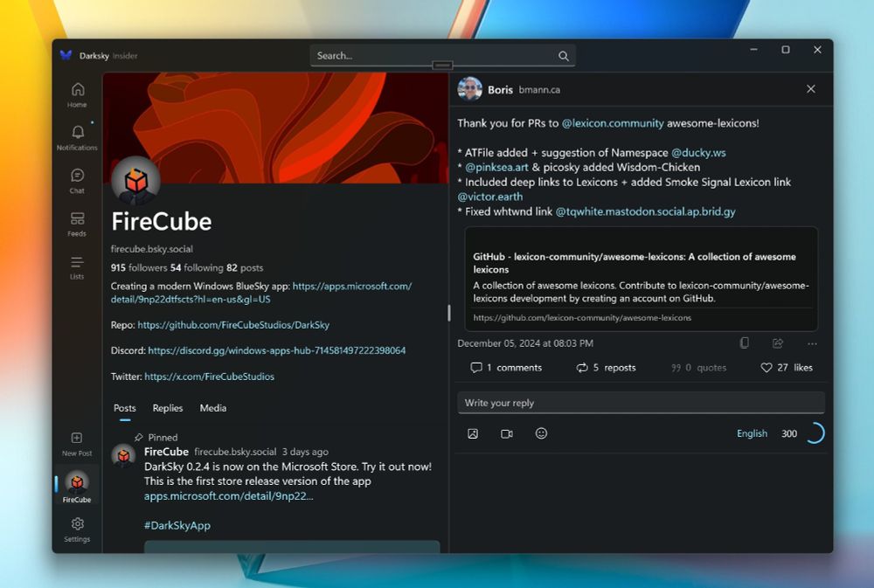This screenshot has height=588, width=874.
Task: Switch to the Media tab
Action: click(213, 408)
